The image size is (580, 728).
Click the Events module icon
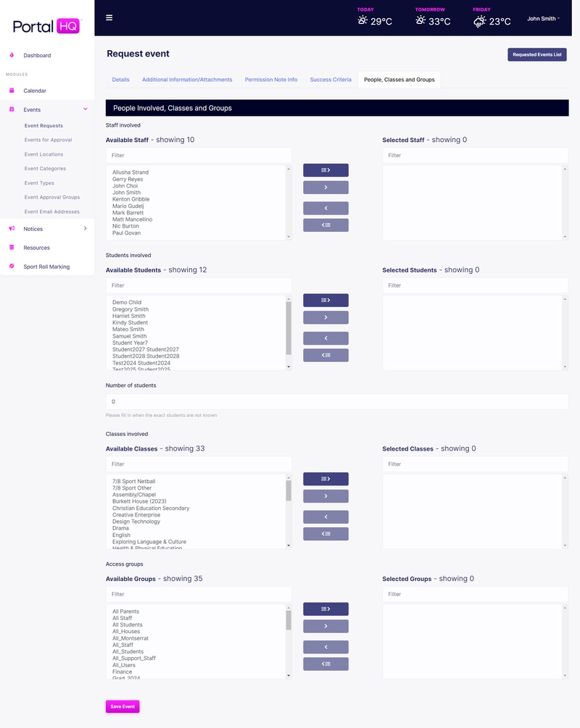click(10, 107)
